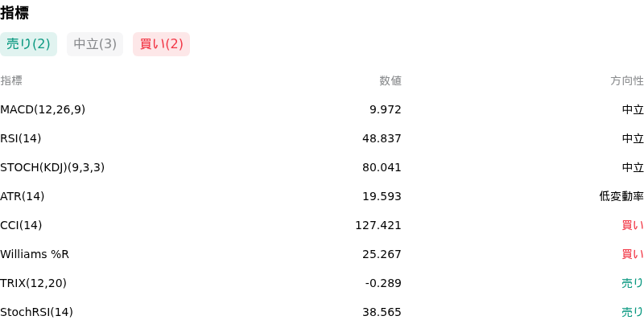The image size is (644, 320).
Task: Click the Williams %R value 25.267
Action: point(382,254)
